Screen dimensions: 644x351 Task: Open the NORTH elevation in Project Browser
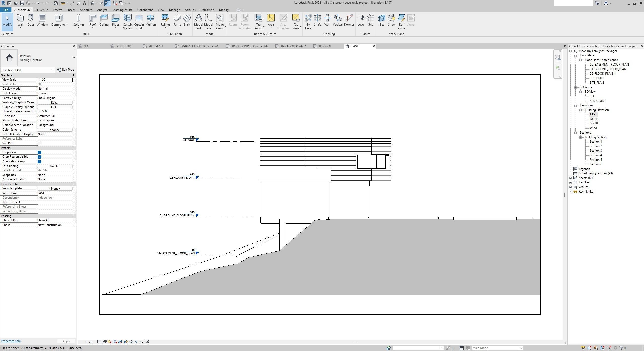click(x=594, y=119)
